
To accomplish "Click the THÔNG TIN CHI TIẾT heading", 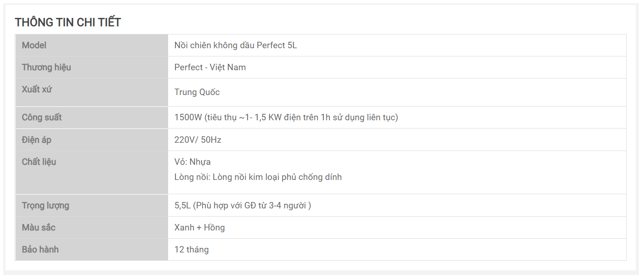I will pyautogui.click(x=68, y=22).
